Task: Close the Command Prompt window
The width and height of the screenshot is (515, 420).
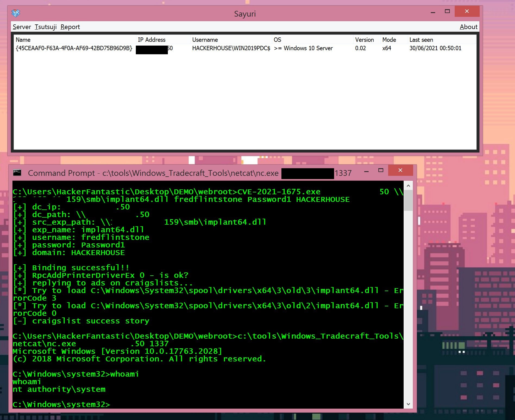Action: (x=400, y=170)
